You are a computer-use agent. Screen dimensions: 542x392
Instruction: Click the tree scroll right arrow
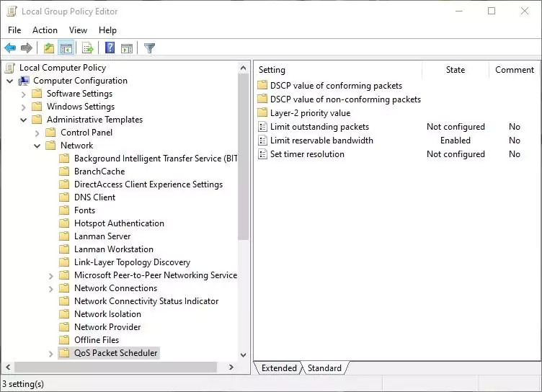pyautogui.click(x=231, y=367)
